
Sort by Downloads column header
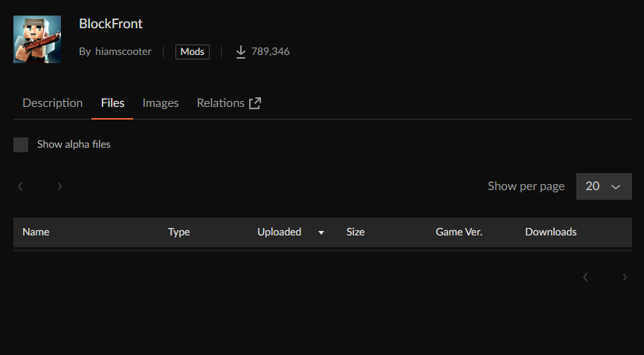(x=550, y=232)
